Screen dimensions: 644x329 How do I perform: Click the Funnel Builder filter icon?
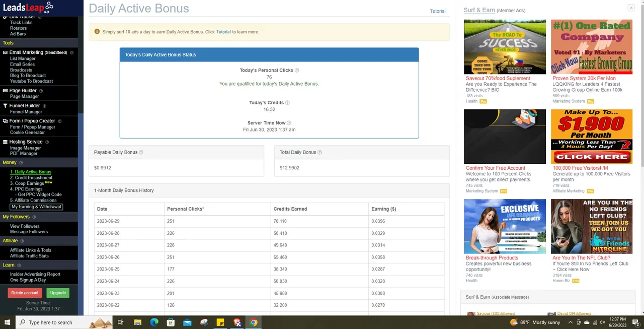tap(6, 106)
